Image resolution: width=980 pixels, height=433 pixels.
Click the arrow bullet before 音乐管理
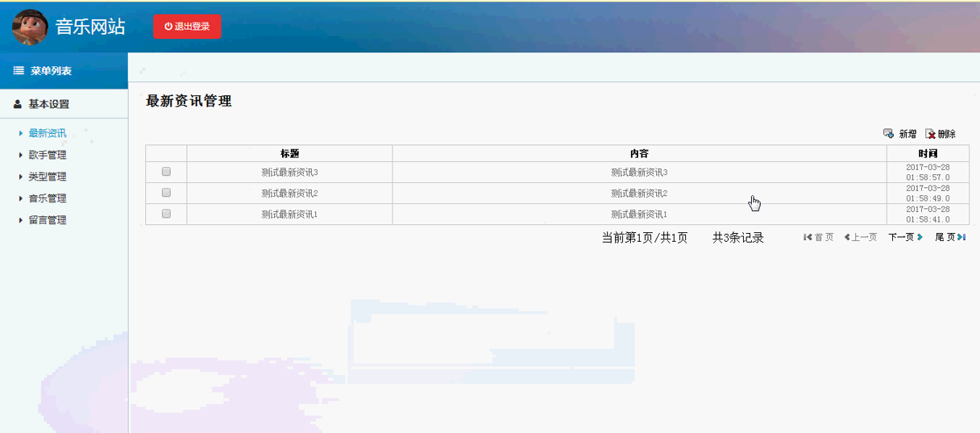point(21,198)
